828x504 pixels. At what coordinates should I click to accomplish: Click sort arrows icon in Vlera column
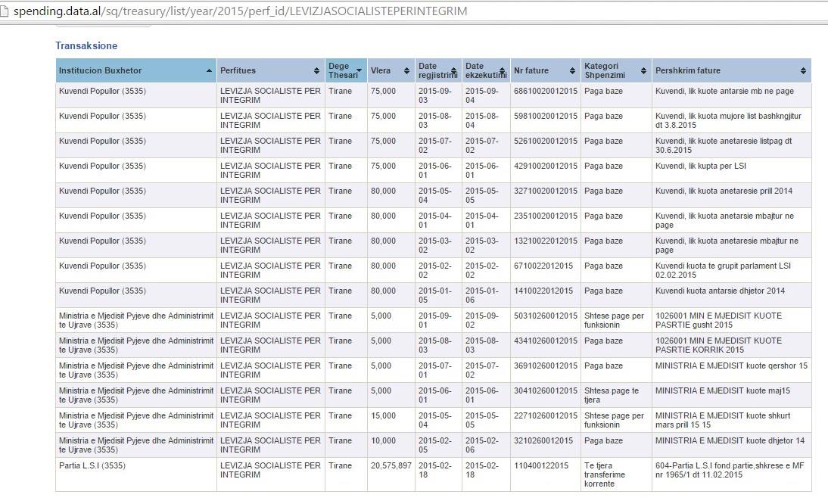pyautogui.click(x=407, y=71)
